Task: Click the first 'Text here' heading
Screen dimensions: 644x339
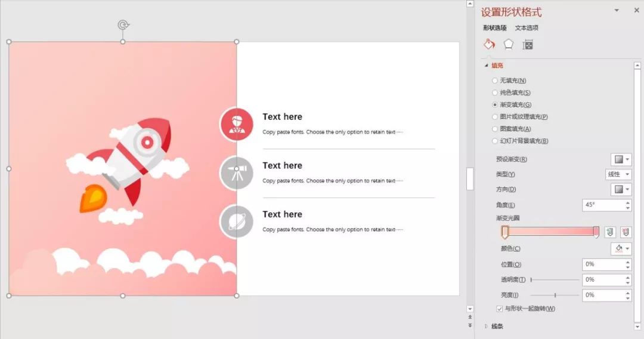Action: [x=282, y=117]
